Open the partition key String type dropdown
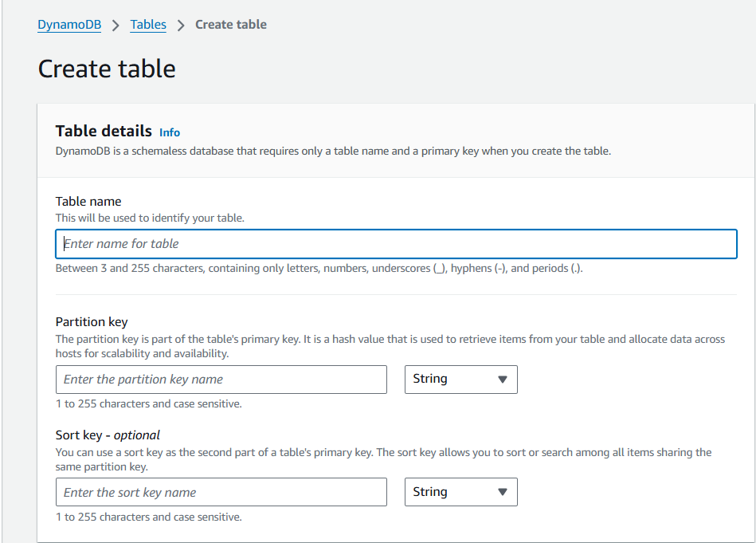The width and height of the screenshot is (756, 543). [x=460, y=380]
